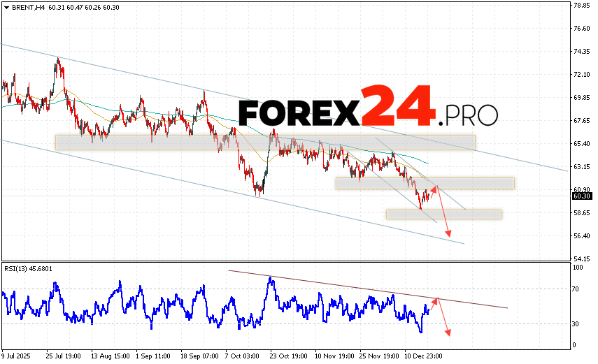The height and width of the screenshot is (364, 598).
Task: Click the 25 Jul 19:00 time label
Action: [64, 356]
